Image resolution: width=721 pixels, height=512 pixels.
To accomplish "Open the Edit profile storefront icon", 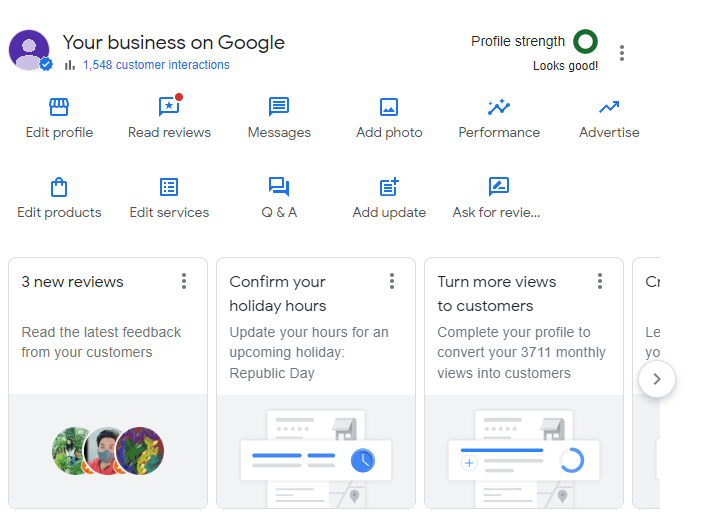I will pos(59,107).
